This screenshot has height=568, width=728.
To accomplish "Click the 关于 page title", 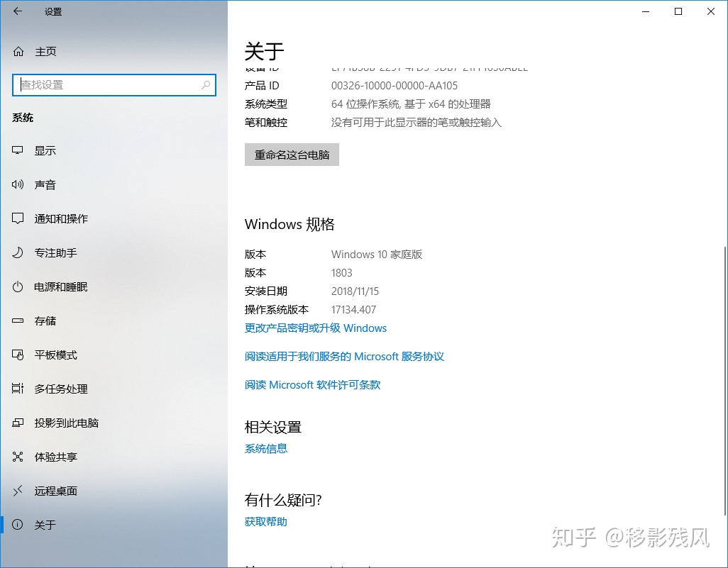I will pyautogui.click(x=264, y=51).
